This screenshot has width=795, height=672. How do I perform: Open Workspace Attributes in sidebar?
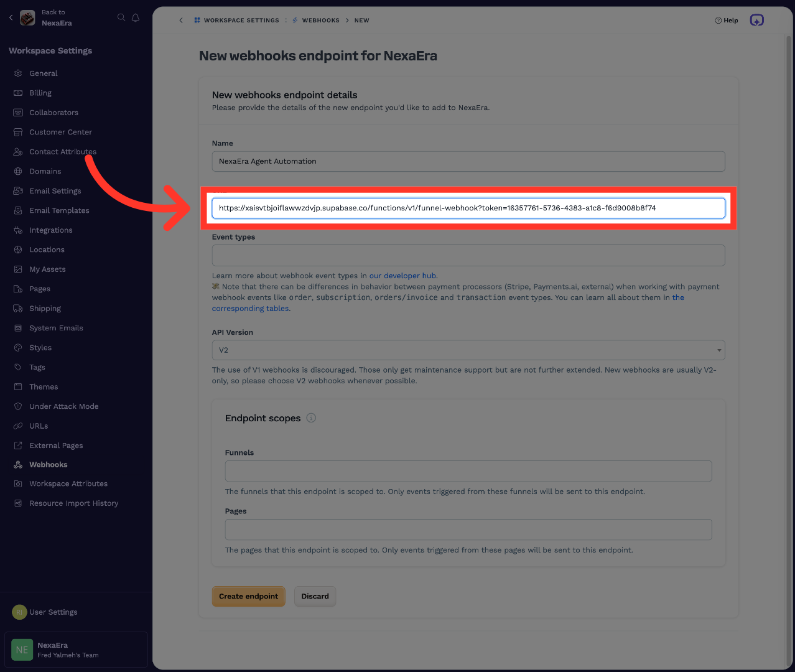(x=68, y=483)
